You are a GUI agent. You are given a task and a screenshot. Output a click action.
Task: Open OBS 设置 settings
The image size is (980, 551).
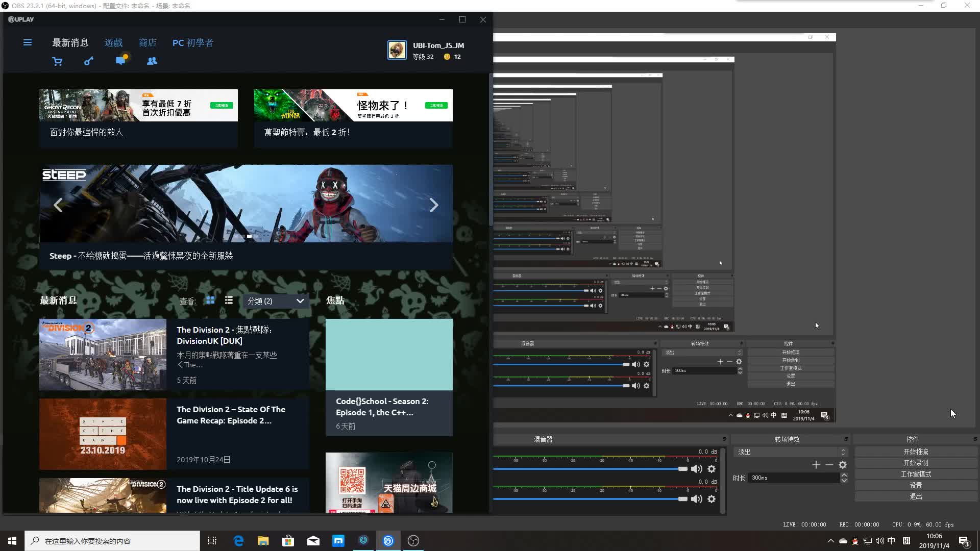[916, 486]
